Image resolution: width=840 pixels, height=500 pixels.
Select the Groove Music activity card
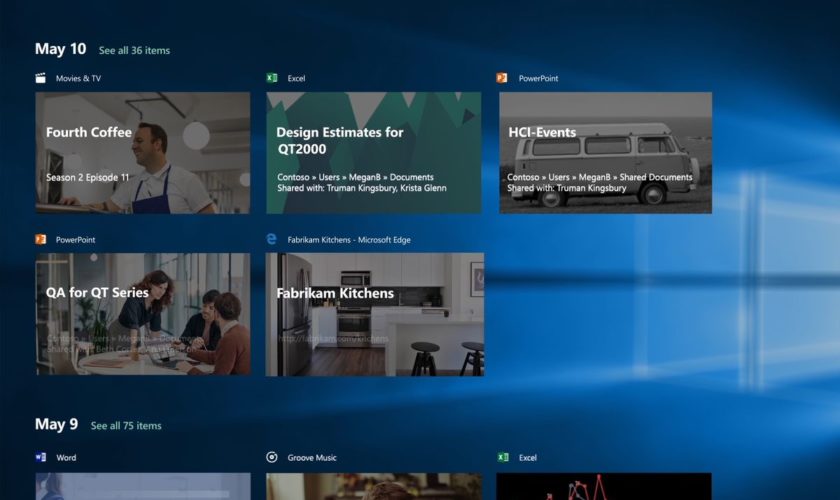(x=373, y=486)
